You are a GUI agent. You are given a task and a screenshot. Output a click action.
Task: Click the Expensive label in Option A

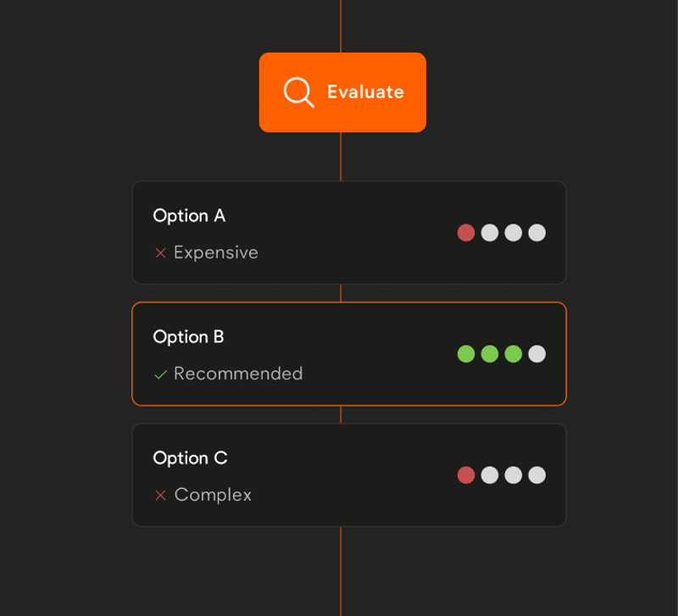[216, 253]
